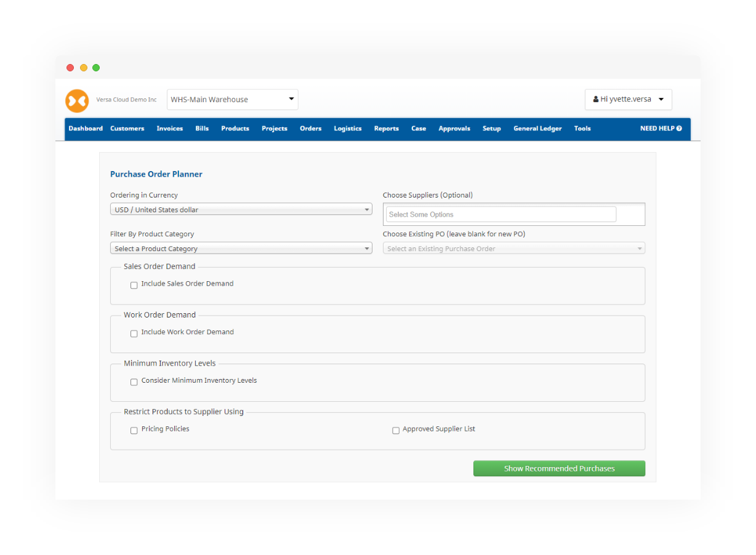The height and width of the screenshot is (555, 756).
Task: Click the Filter By Product Category label
Action: 152,234
